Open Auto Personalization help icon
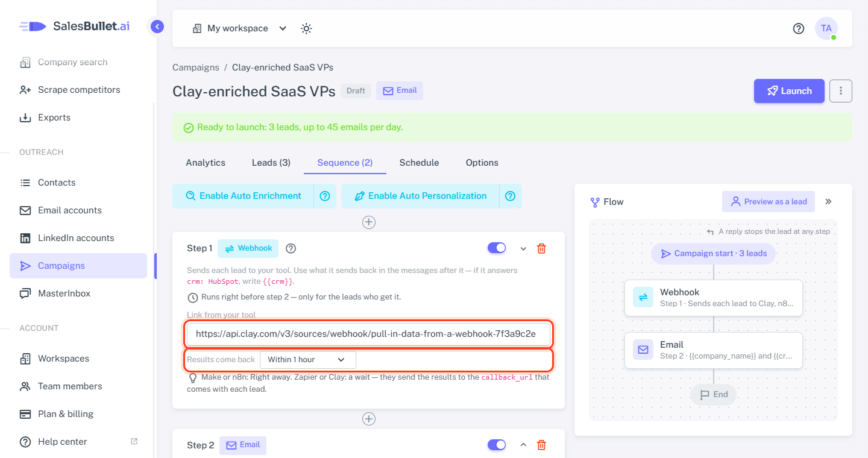This screenshot has height=458, width=868. pyautogui.click(x=511, y=196)
